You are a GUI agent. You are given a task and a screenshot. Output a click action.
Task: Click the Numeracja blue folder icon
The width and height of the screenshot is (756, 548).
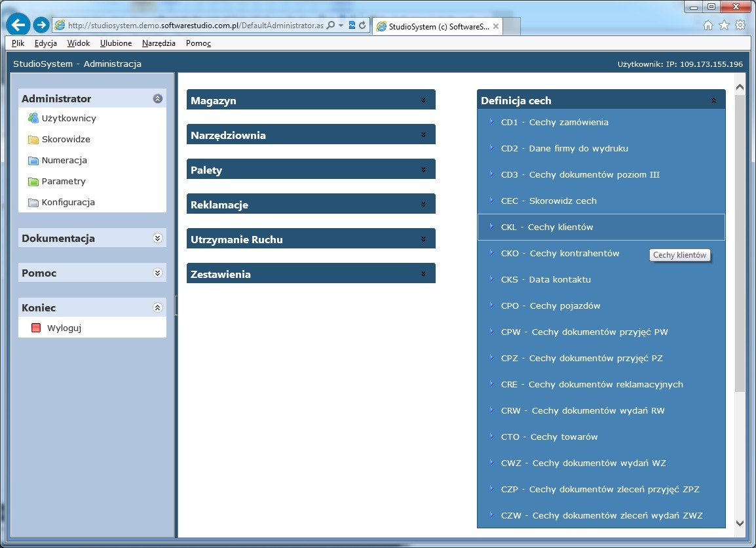click(33, 161)
